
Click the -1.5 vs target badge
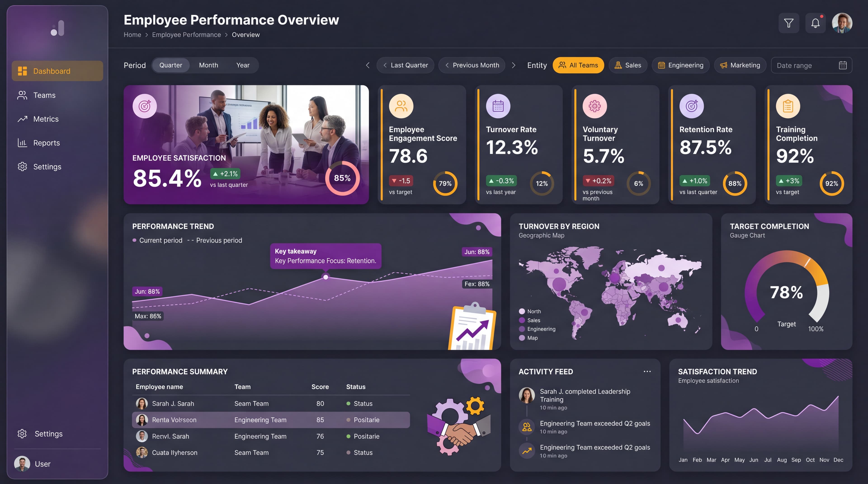click(x=401, y=181)
